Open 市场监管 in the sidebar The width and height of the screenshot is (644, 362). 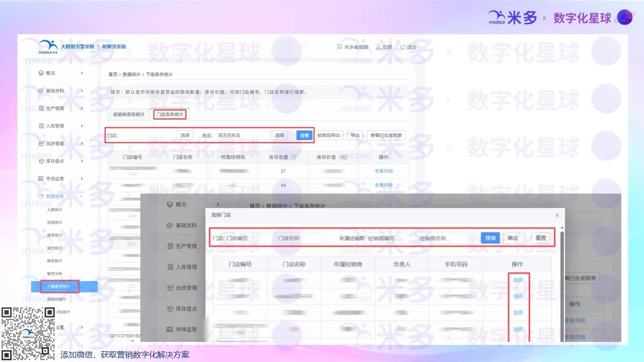pyautogui.click(x=42, y=178)
